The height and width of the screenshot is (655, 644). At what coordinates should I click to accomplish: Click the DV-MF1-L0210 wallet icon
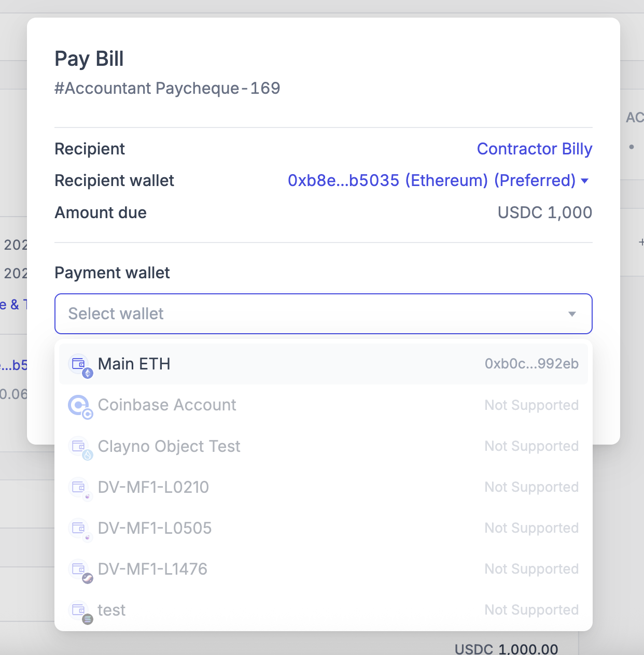pos(80,488)
